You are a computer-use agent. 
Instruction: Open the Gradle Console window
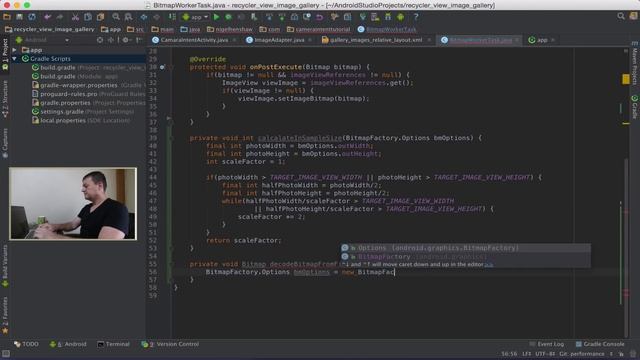[x=600, y=344]
